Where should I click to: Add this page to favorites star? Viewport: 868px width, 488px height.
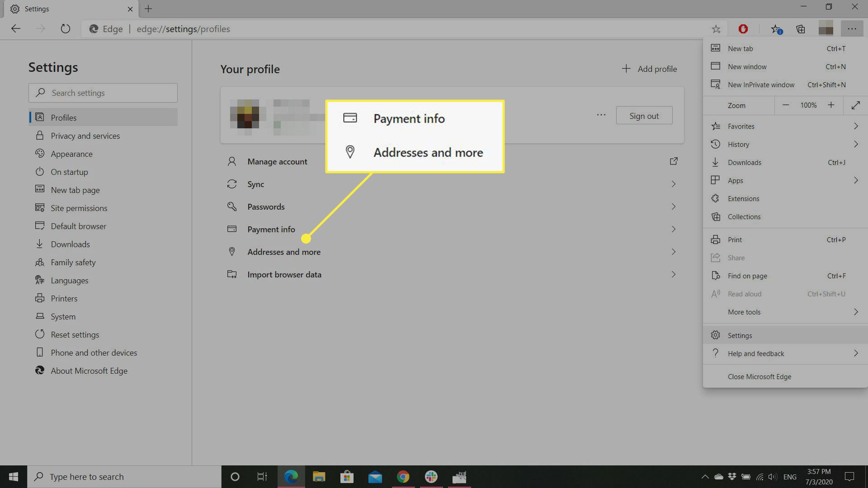pos(716,29)
